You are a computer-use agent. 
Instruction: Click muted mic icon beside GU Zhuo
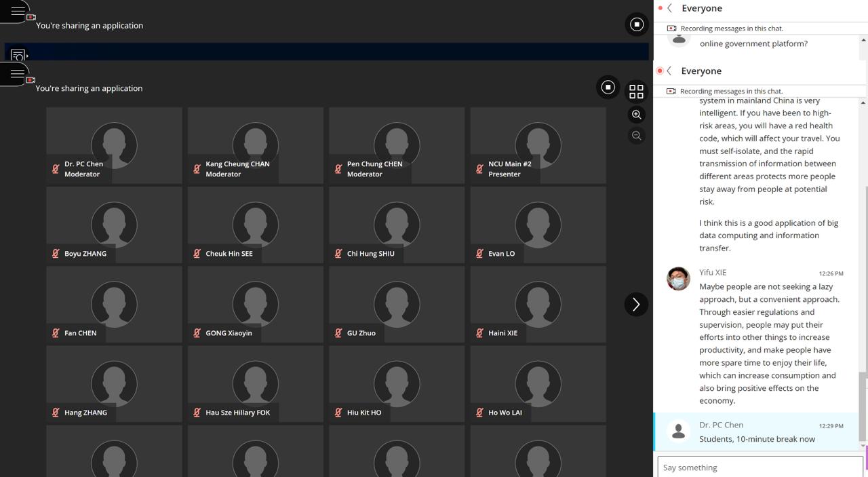click(338, 333)
